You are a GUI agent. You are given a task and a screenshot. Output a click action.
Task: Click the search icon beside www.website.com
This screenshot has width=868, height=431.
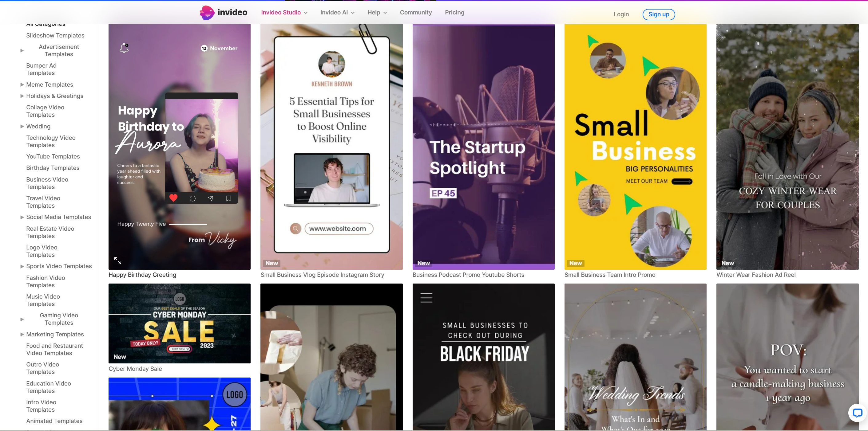(x=295, y=229)
